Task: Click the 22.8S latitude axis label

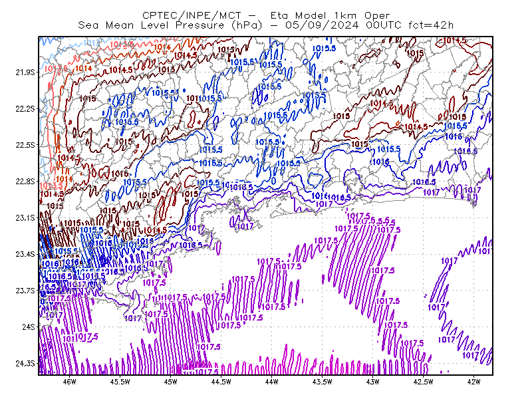Action: 25,182
